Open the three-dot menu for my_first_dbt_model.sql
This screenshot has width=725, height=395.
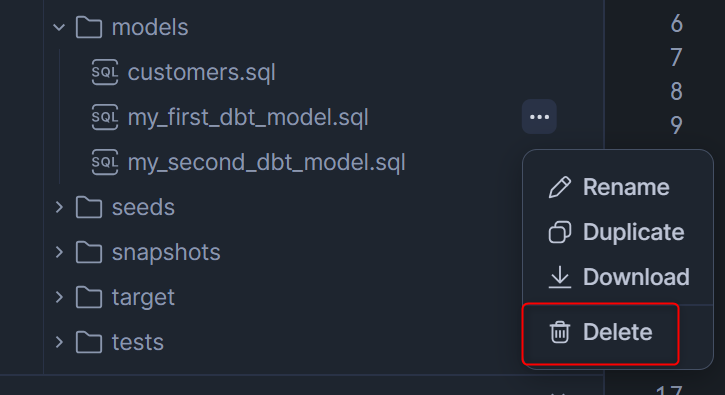click(x=539, y=117)
